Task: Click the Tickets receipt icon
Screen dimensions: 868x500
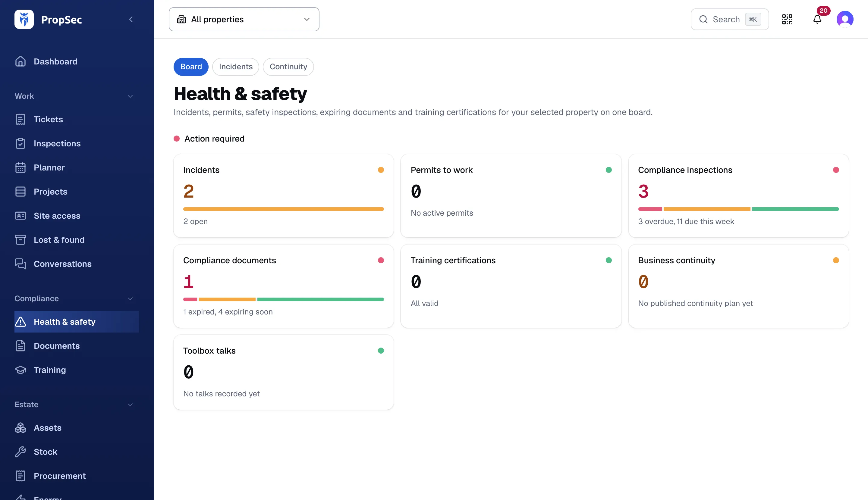Action: click(x=20, y=119)
